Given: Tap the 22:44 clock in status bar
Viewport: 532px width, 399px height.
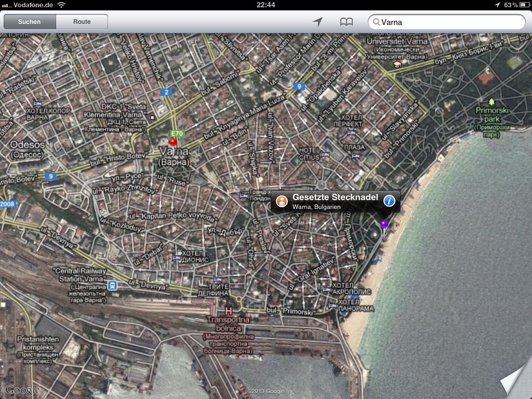Looking at the screenshot, I should point(265,5).
